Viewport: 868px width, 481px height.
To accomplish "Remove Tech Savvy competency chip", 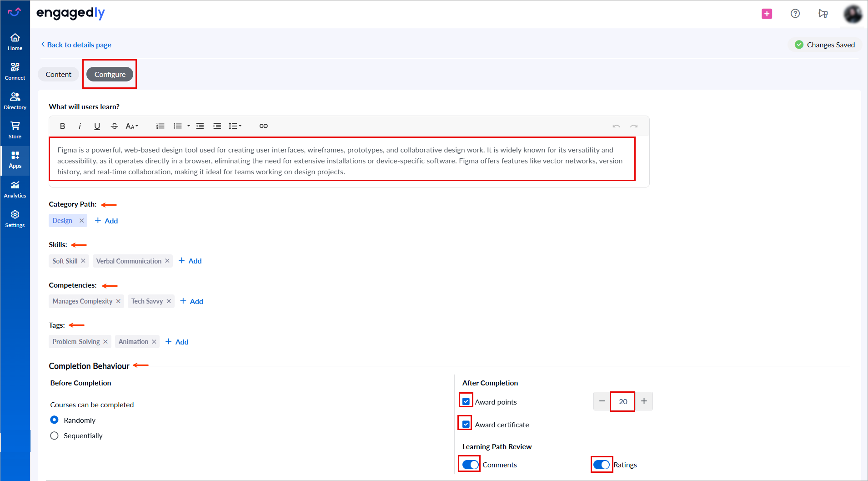I will 169,301.
